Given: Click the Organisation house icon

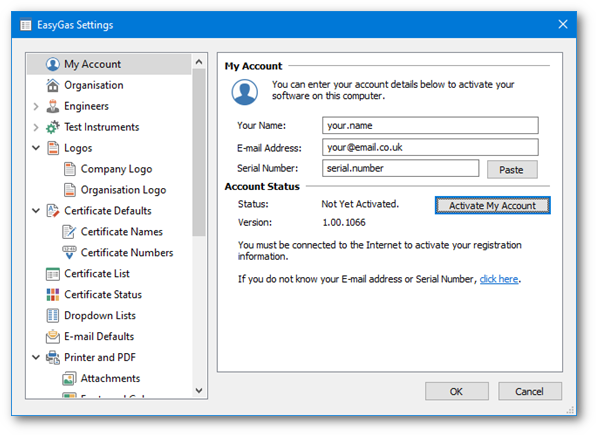Looking at the screenshot, I should pyautogui.click(x=53, y=85).
